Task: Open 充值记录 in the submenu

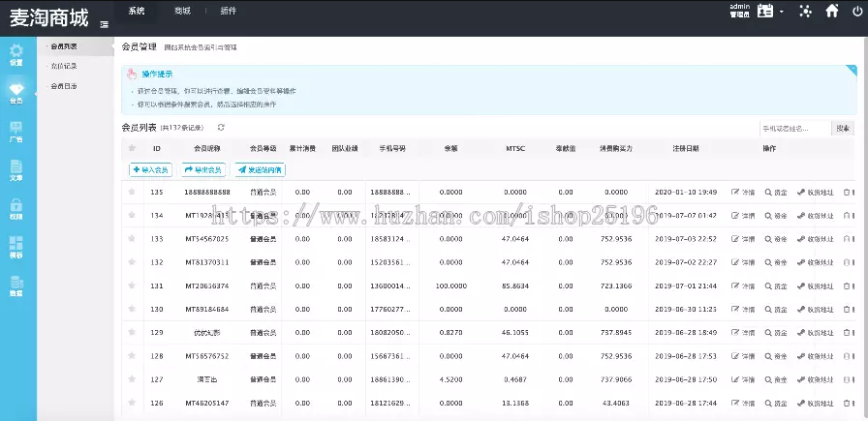Action: (x=64, y=66)
